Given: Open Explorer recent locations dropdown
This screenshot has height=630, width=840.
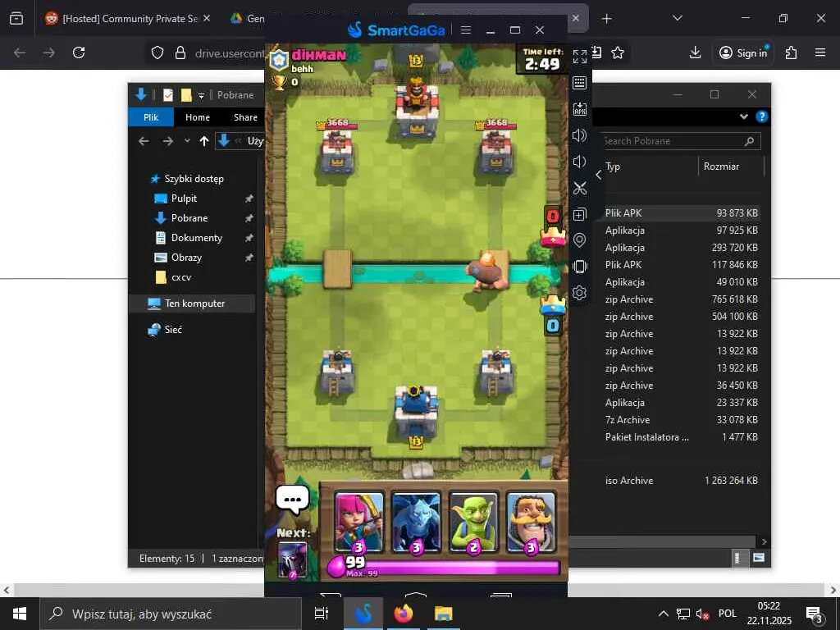Looking at the screenshot, I should pos(187,141).
